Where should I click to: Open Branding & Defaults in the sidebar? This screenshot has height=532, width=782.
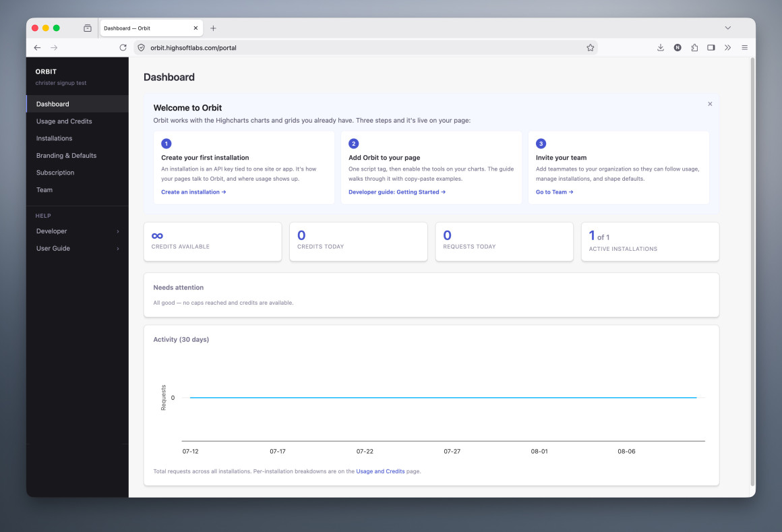point(78,156)
